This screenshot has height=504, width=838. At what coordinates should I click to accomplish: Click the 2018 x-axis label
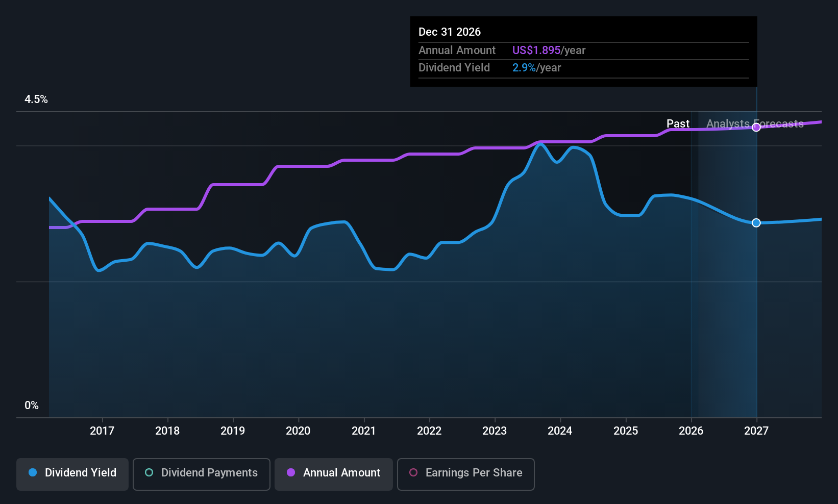pyautogui.click(x=167, y=431)
